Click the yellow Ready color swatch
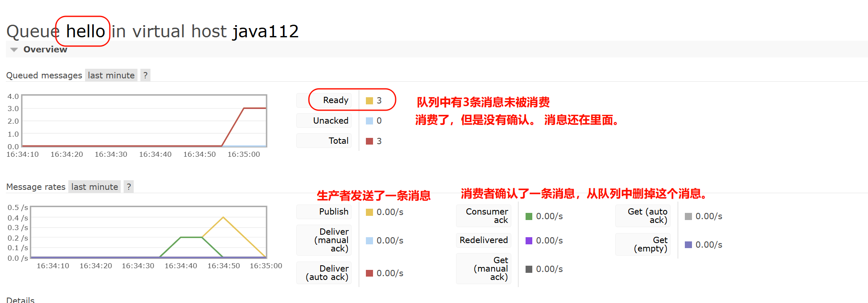The width and height of the screenshot is (868, 303). pos(369,101)
